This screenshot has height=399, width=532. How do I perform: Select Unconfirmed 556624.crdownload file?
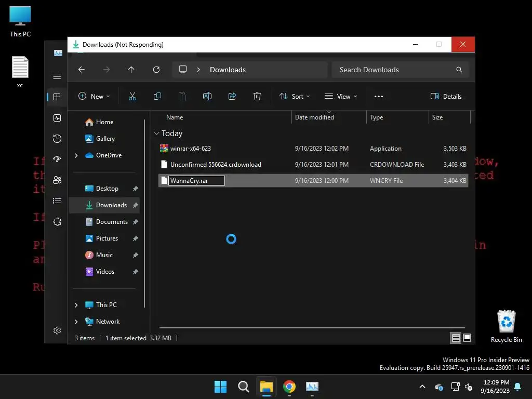pyautogui.click(x=313, y=165)
